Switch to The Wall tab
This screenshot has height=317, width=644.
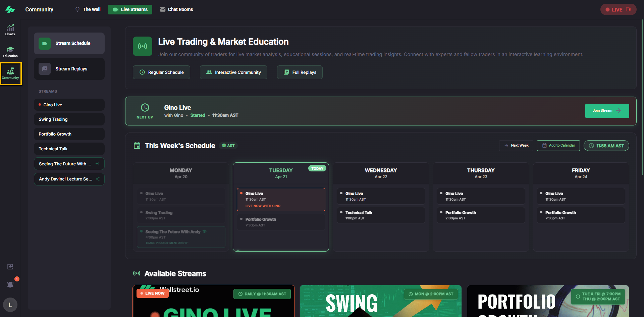[x=88, y=9]
